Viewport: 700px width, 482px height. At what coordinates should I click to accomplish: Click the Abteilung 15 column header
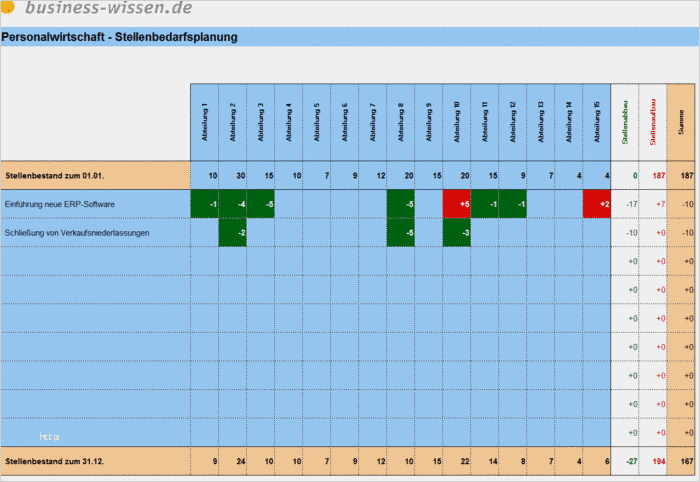(597, 122)
